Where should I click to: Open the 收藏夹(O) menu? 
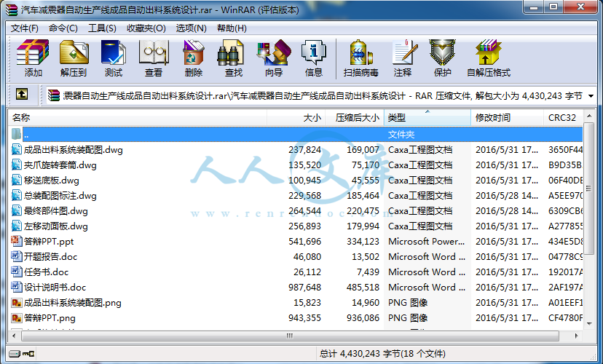pos(146,28)
